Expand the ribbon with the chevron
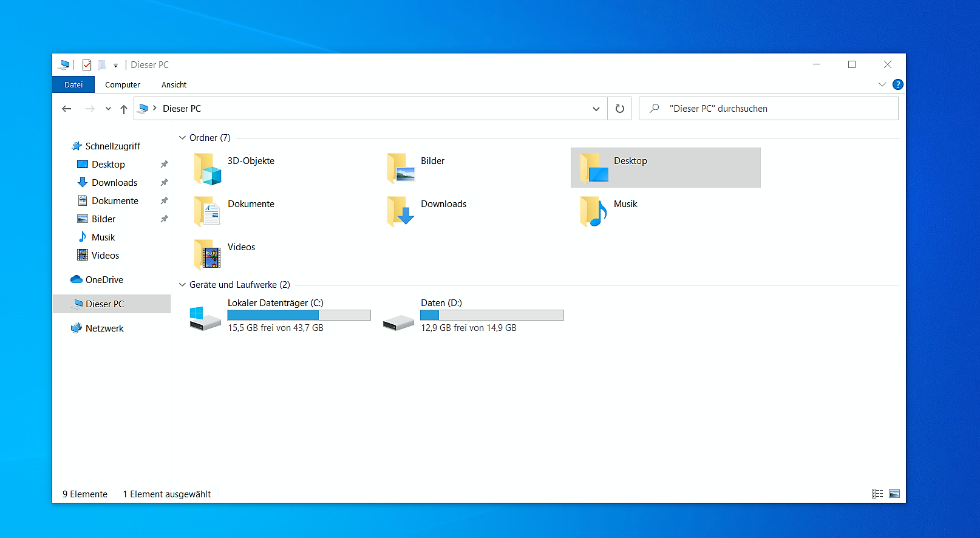980x538 pixels. [882, 84]
